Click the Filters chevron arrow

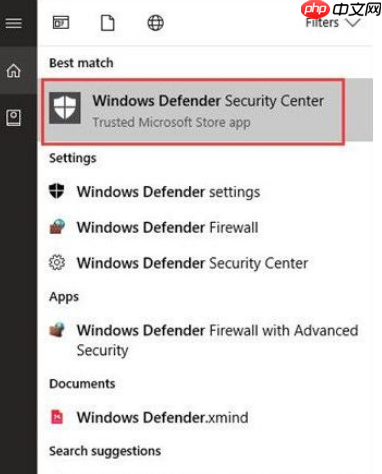click(x=353, y=23)
